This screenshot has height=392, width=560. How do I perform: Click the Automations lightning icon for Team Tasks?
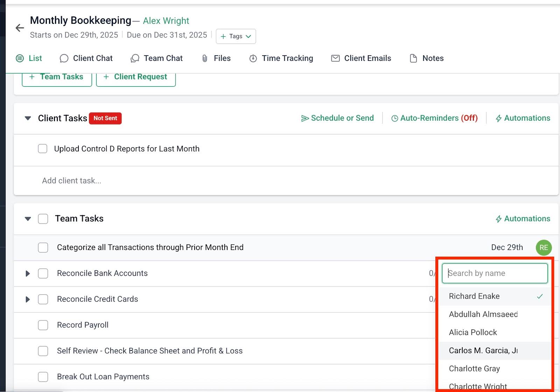coord(499,219)
